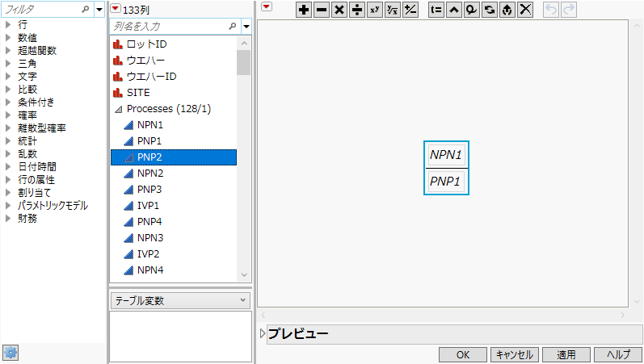Insert the power x^y operator
The image size is (644, 364).
(375, 10)
